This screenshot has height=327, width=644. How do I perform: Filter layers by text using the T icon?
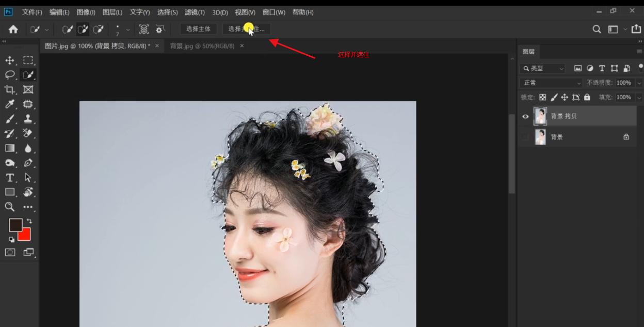pos(602,68)
